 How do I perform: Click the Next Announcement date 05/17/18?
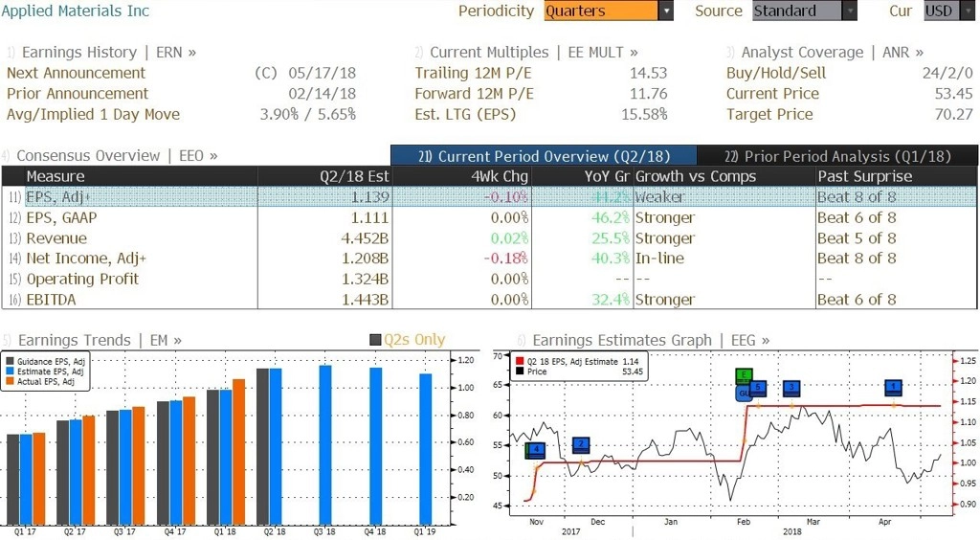click(322, 73)
